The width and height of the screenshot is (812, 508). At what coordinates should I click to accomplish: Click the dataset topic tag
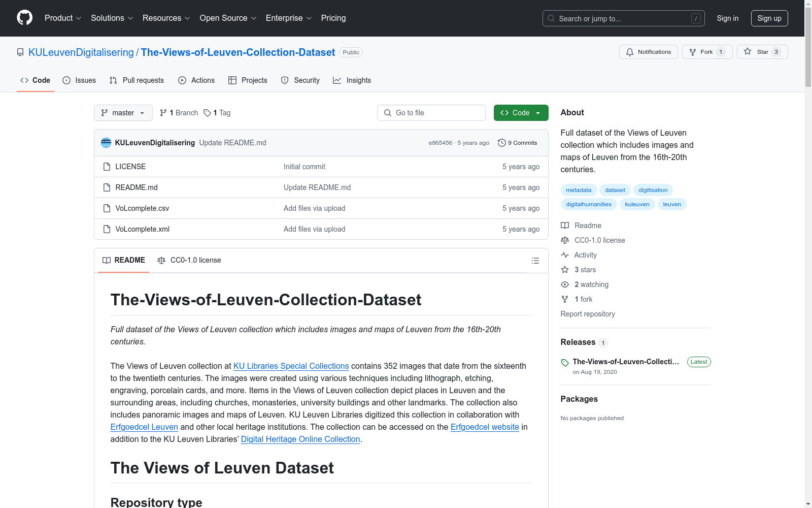coord(615,190)
